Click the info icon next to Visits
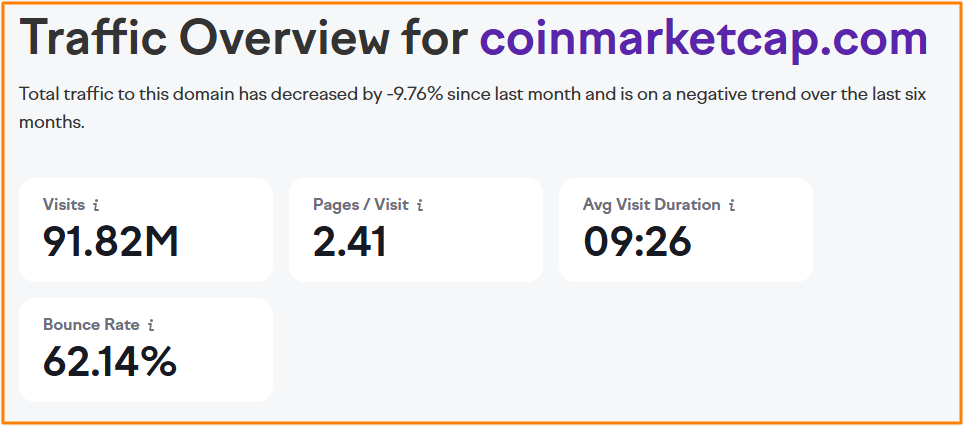The image size is (963, 426). coord(96,205)
